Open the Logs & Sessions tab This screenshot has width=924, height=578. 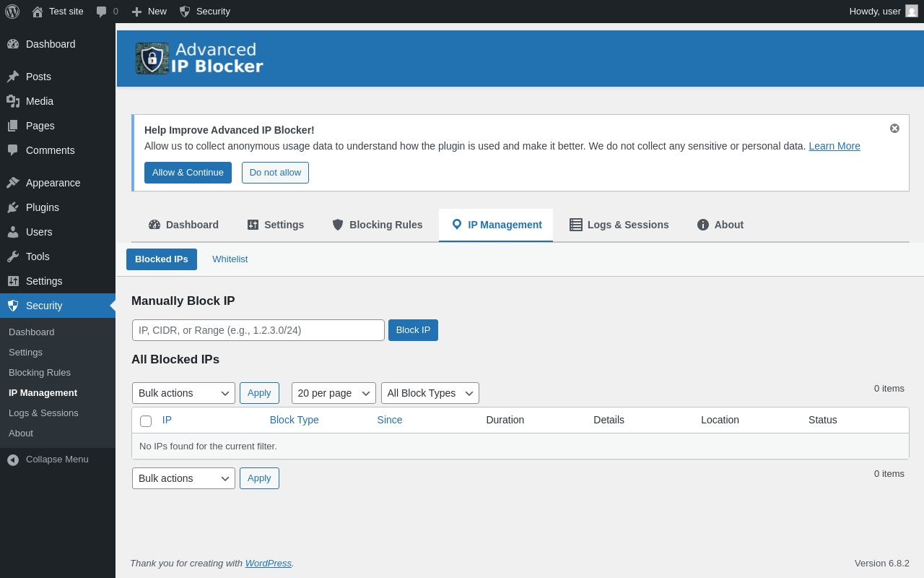click(619, 225)
